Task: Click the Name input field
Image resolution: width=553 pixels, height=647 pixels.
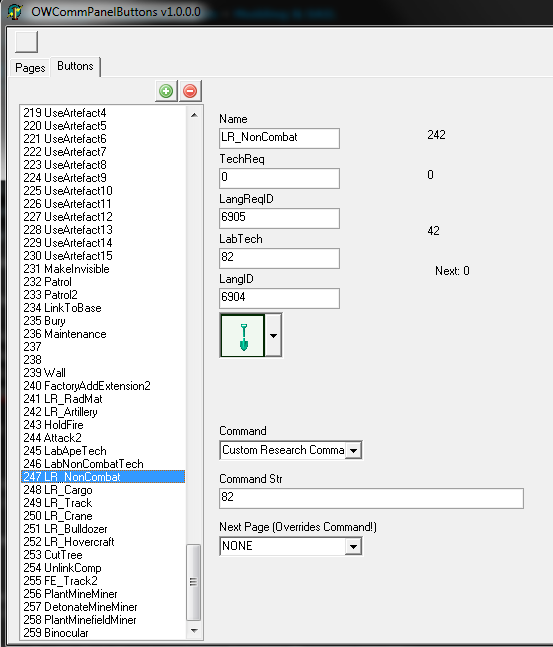Action: tap(279, 138)
